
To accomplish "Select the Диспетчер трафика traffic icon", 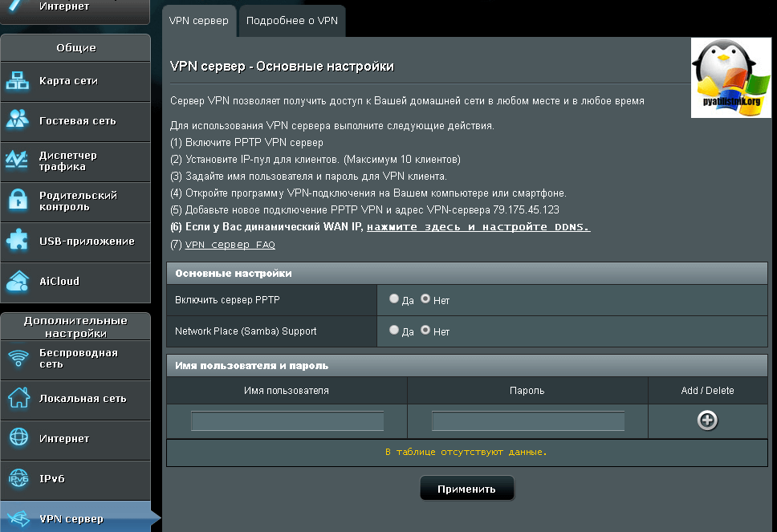I will 17,160.
